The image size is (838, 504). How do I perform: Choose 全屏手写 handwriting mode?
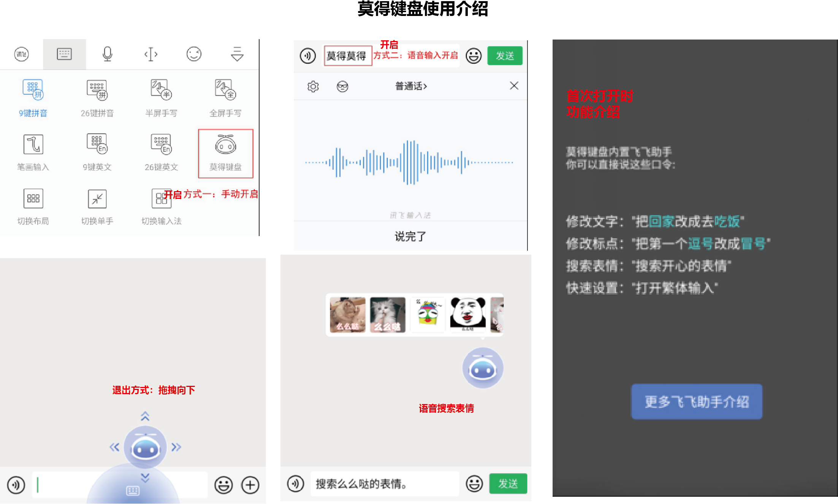tap(226, 98)
